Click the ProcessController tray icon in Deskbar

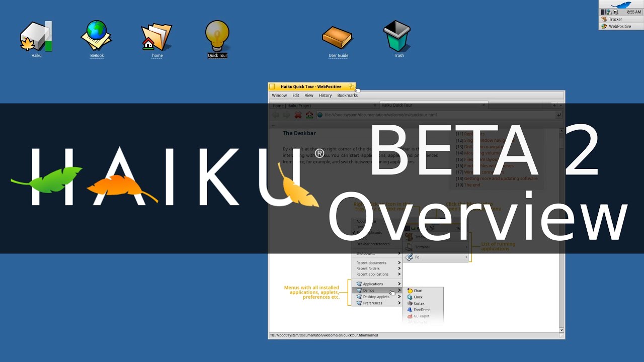(604, 12)
